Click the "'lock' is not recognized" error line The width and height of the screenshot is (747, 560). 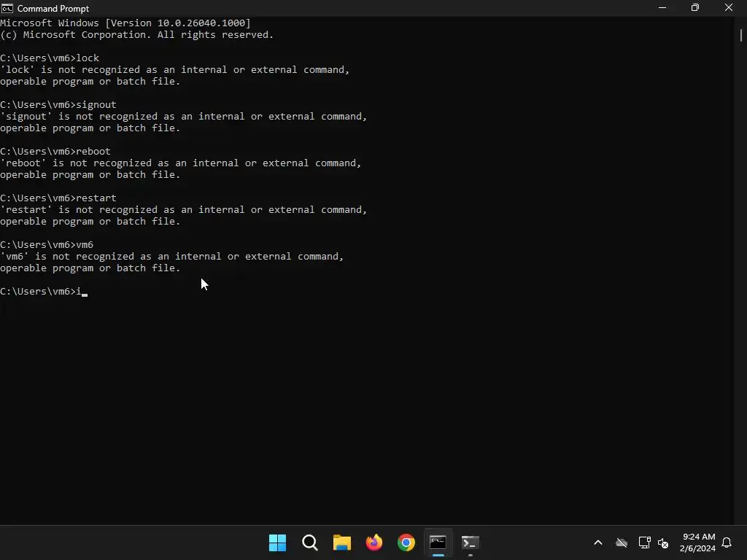tap(175, 69)
